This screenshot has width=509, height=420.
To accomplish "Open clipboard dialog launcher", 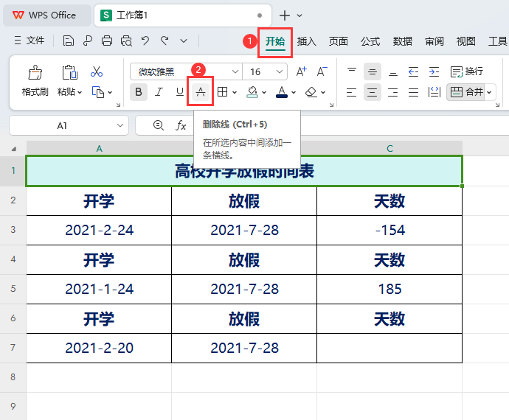I will pos(118,105).
